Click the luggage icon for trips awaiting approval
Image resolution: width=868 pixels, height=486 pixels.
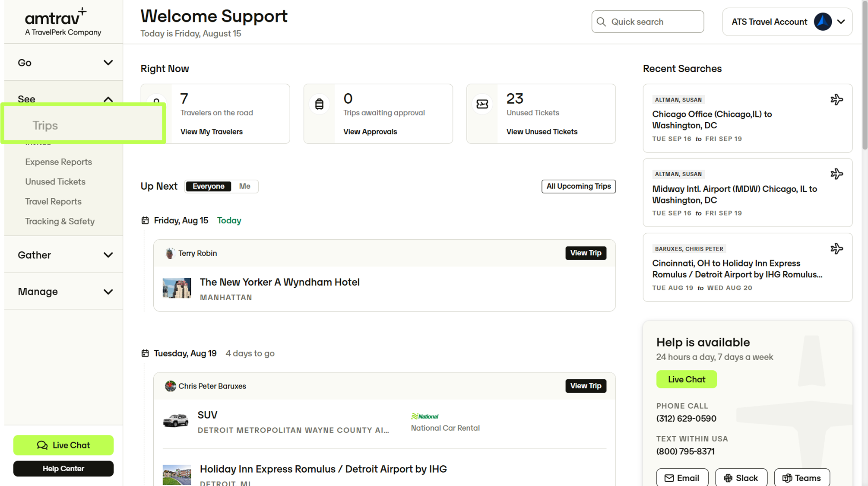(319, 104)
